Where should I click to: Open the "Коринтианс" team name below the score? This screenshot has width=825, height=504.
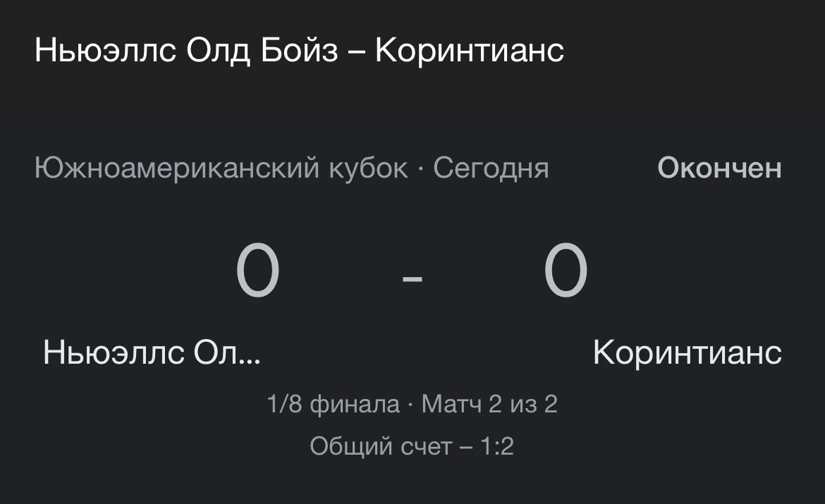click(687, 352)
